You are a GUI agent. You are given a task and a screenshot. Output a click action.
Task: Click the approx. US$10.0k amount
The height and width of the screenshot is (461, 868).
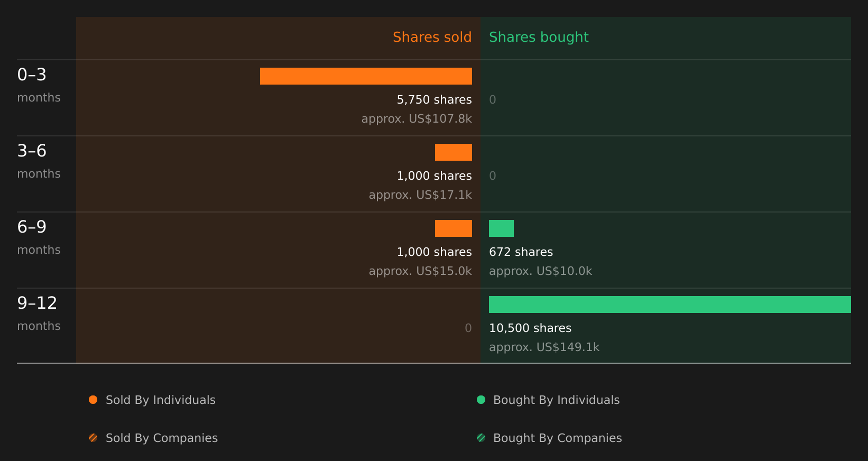click(540, 271)
